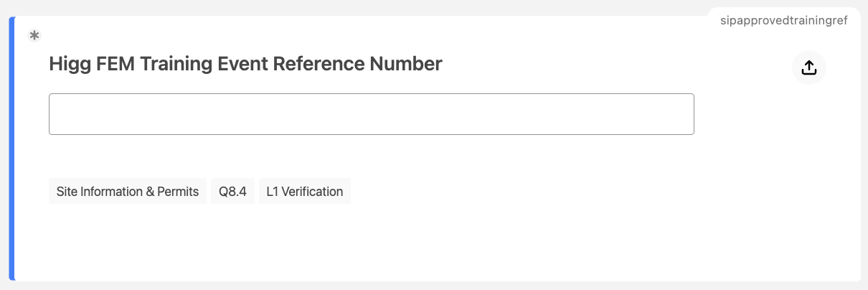Open the file upload button at right

coord(808,67)
